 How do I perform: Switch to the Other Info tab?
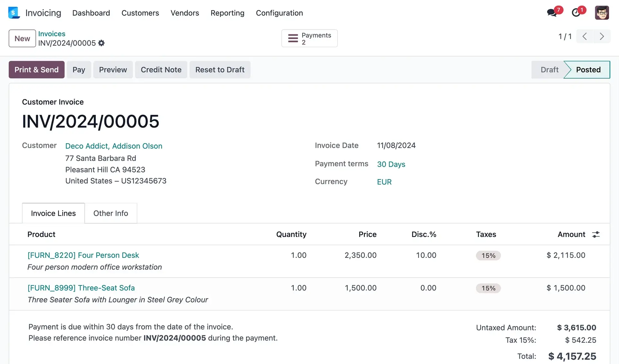pyautogui.click(x=111, y=213)
